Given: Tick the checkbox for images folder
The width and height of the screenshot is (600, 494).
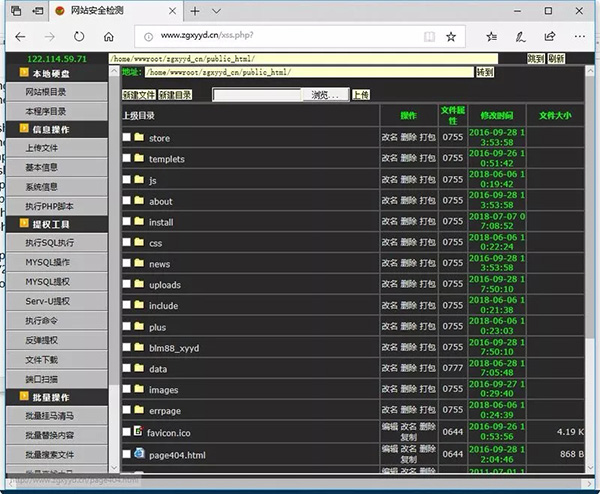Looking at the screenshot, I should click(127, 389).
